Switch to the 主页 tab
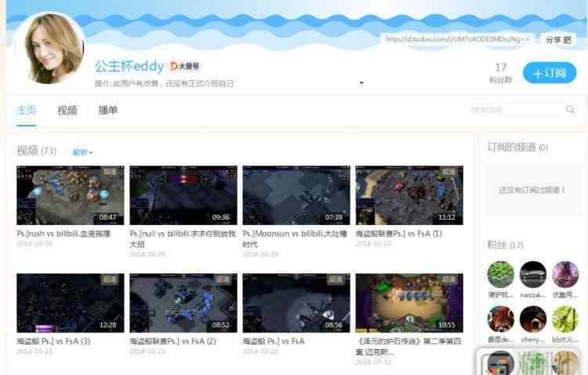This screenshot has height=375, width=588. coord(26,110)
